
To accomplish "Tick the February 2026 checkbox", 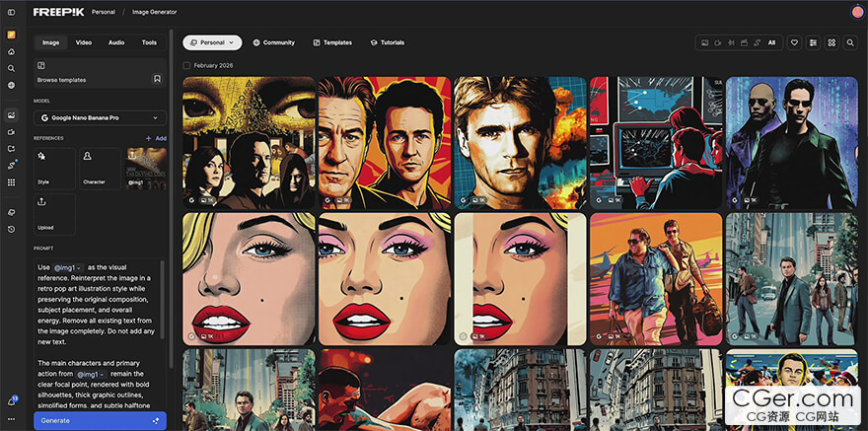I will click(187, 65).
